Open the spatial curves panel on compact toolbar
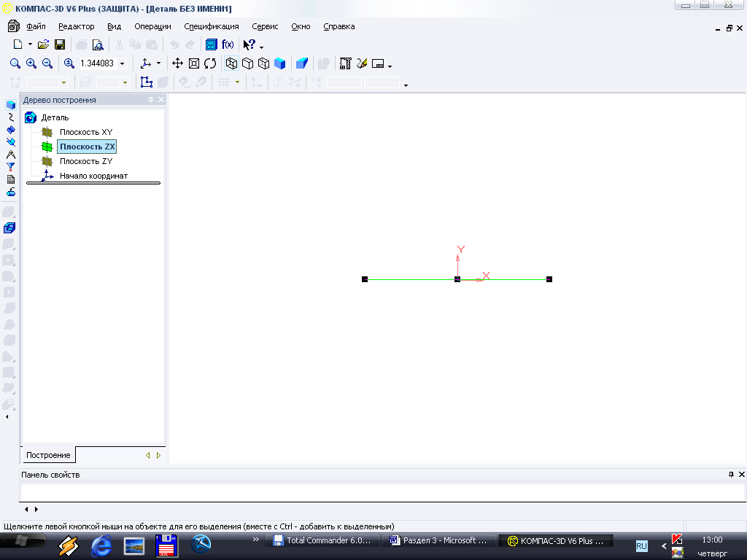The height and width of the screenshot is (560, 747). tap(11, 117)
